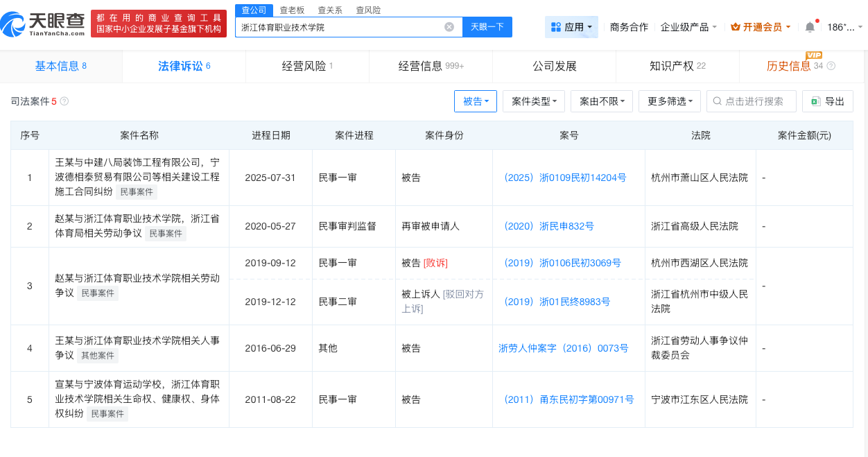This screenshot has width=868, height=457.
Task: Expand the 案件类型 dropdown
Action: [533, 101]
